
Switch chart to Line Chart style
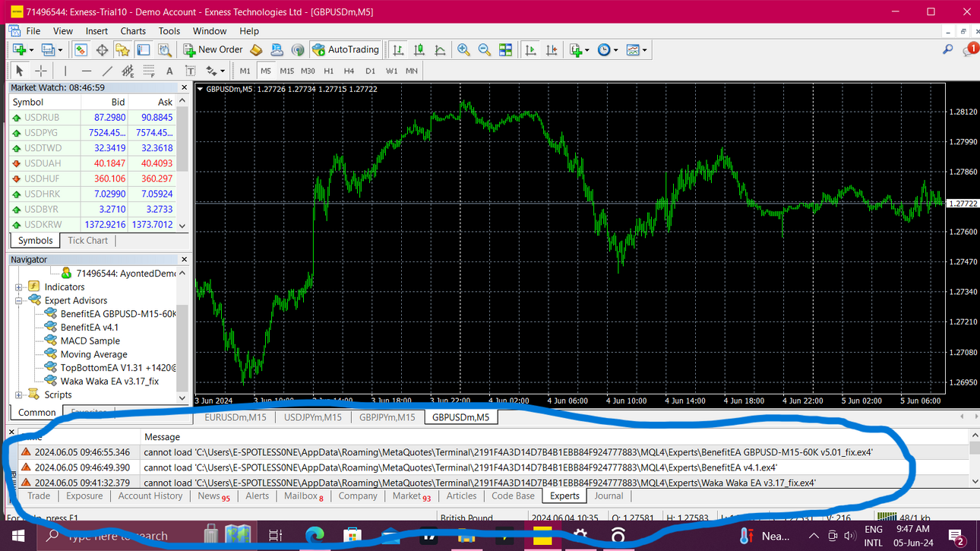440,49
